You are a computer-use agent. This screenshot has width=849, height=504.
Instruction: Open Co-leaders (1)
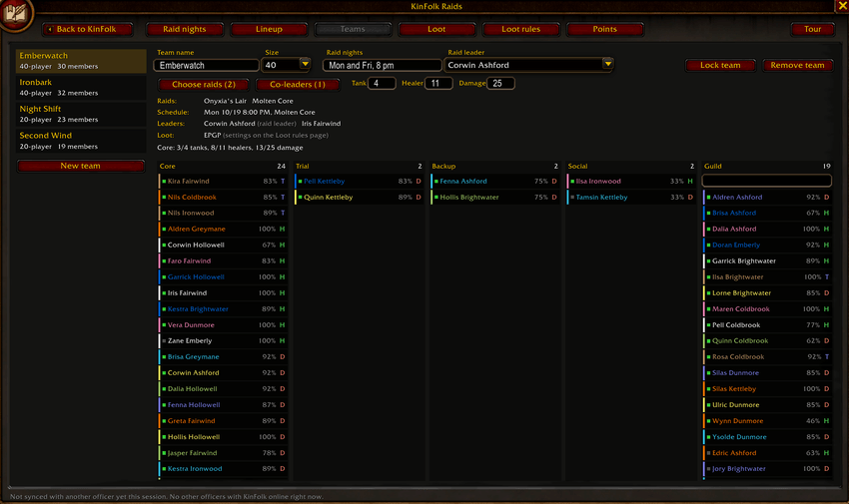tap(298, 85)
